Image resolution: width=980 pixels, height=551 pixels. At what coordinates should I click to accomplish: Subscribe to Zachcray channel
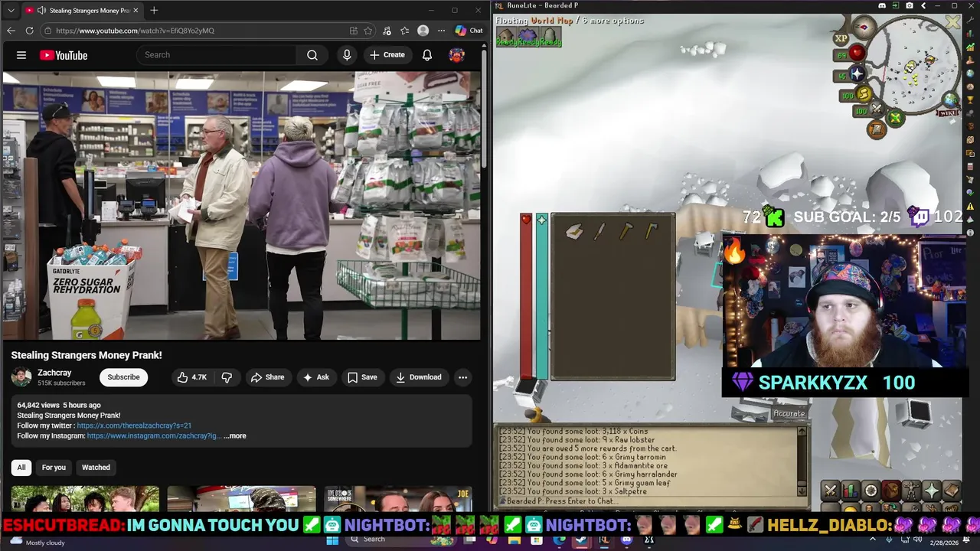point(123,377)
